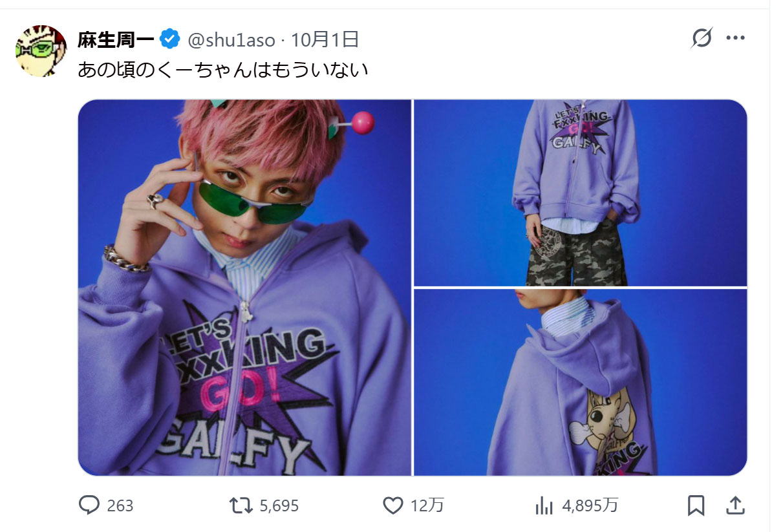Open the hoodie back-view photo
The image size is (783, 532).
(x=580, y=382)
